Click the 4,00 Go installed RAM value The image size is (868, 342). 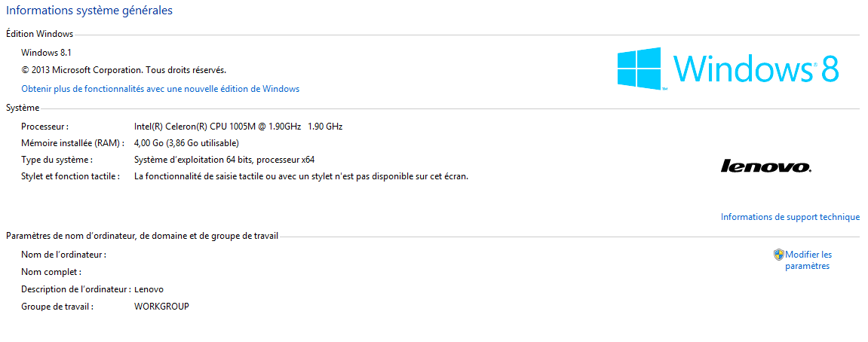click(186, 143)
